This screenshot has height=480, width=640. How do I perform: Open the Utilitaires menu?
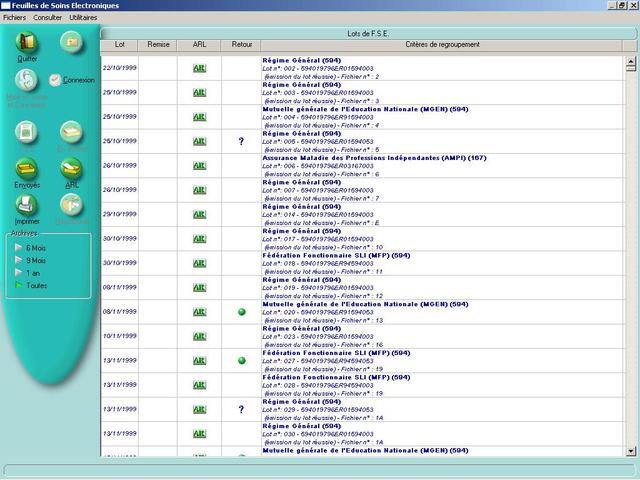pos(83,18)
